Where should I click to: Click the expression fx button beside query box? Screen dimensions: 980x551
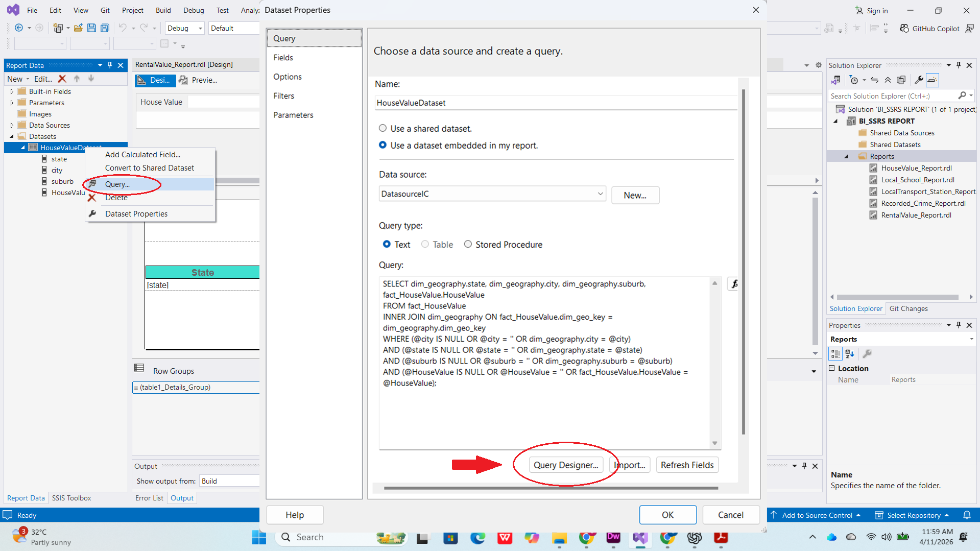(x=733, y=284)
